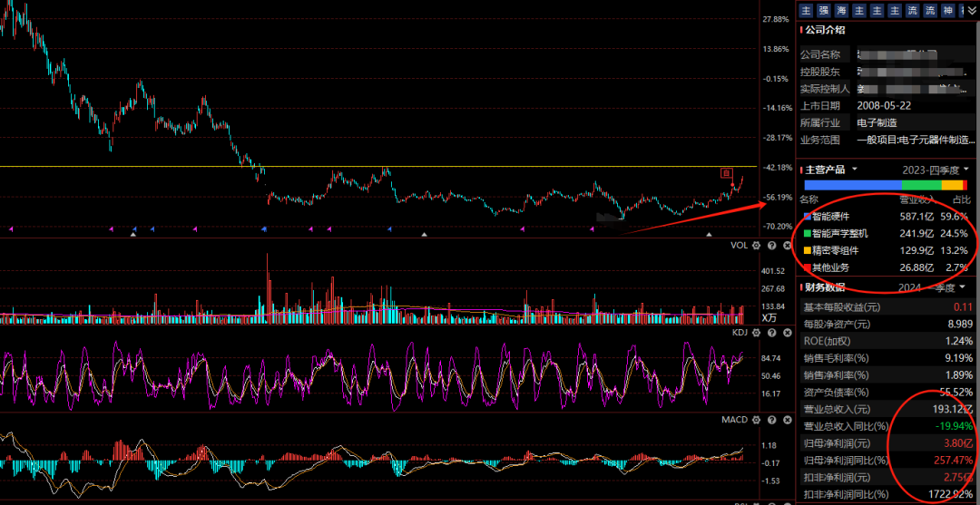Open the 主营产品 dropdown arrow
The image size is (980, 505).
coord(855,170)
